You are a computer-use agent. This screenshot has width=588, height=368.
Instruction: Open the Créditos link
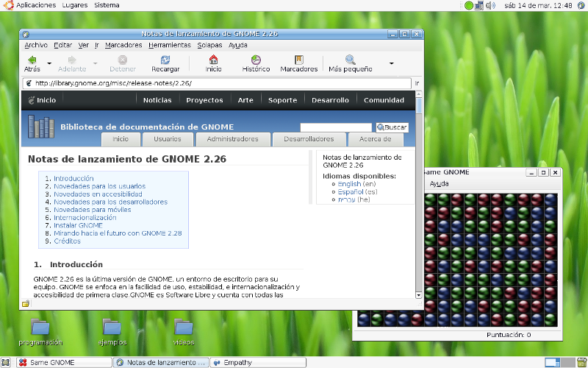(x=67, y=241)
